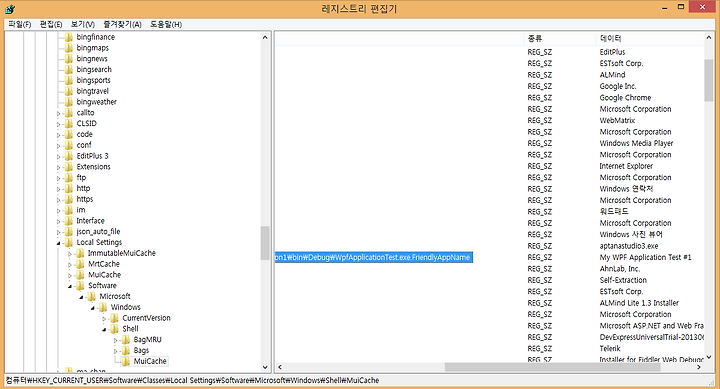This screenshot has width=720, height=389.
Task: Click the value list scroll left arrow
Action: pyautogui.click(x=279, y=367)
